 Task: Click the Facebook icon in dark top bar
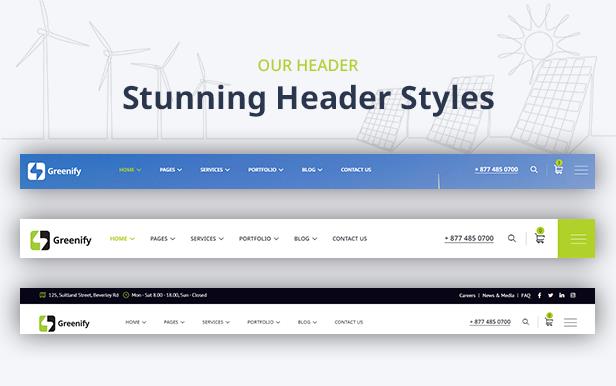click(539, 295)
